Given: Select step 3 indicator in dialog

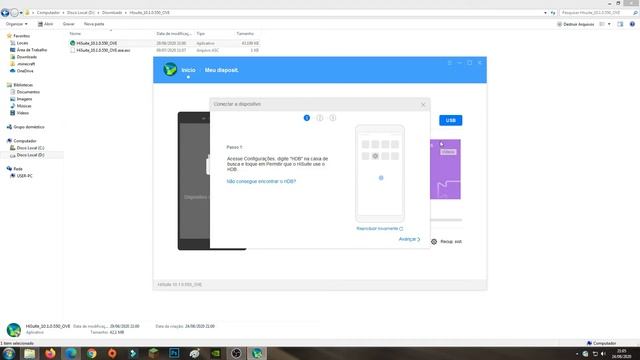Looking at the screenshot, I should click(333, 118).
